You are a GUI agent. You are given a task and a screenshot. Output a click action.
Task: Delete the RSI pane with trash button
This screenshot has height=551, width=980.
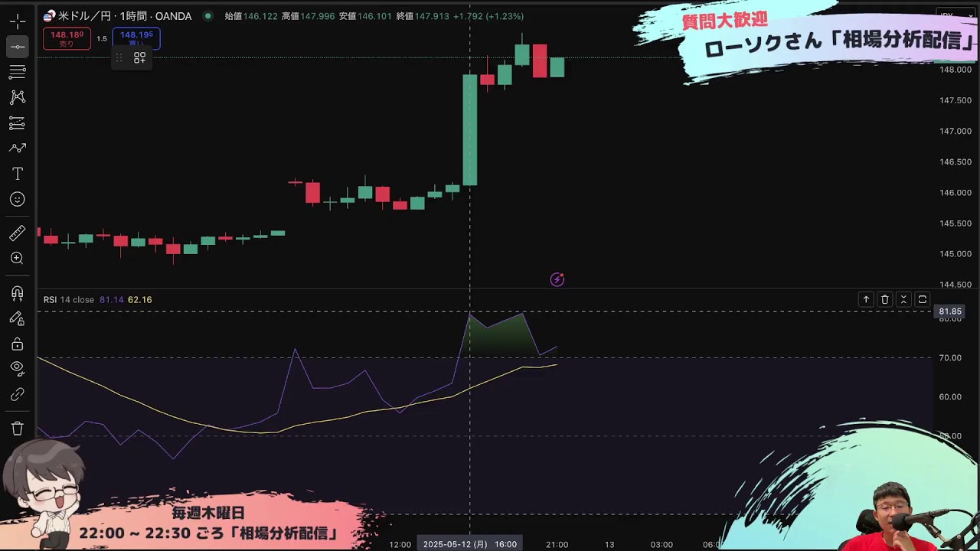point(885,299)
